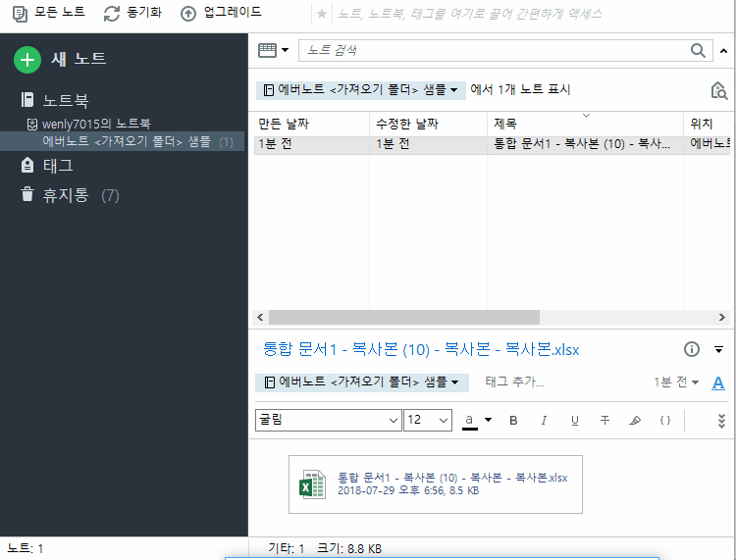The image size is (736, 560).
Task: Click in the note search field
Action: pyautogui.click(x=493, y=50)
